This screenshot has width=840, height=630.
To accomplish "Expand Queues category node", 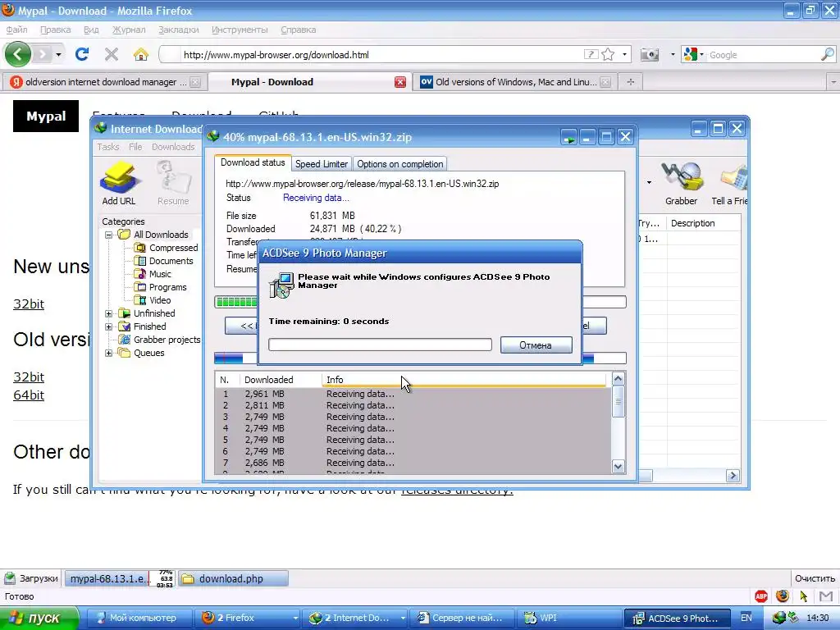I will 109,353.
